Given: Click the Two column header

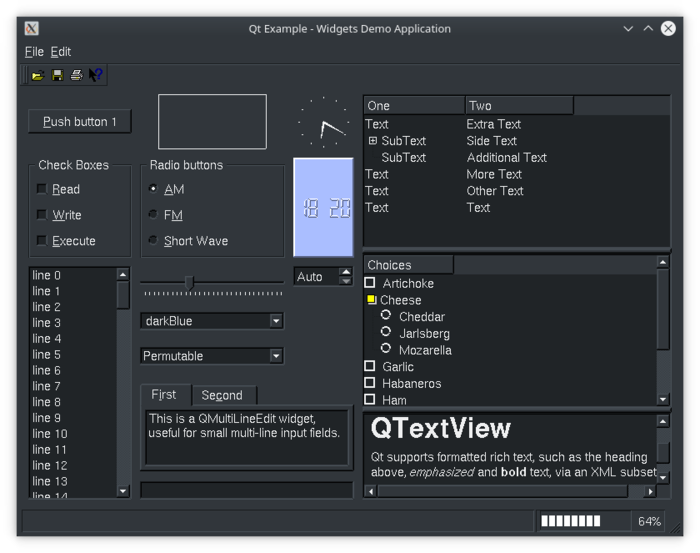Looking at the screenshot, I should pos(519,106).
